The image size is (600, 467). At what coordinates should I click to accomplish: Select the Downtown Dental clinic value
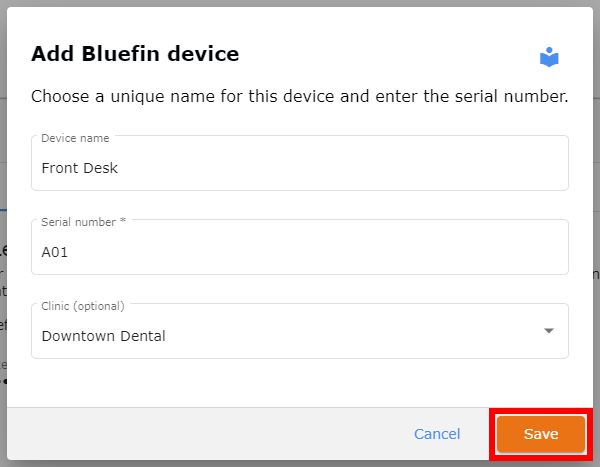tap(103, 336)
